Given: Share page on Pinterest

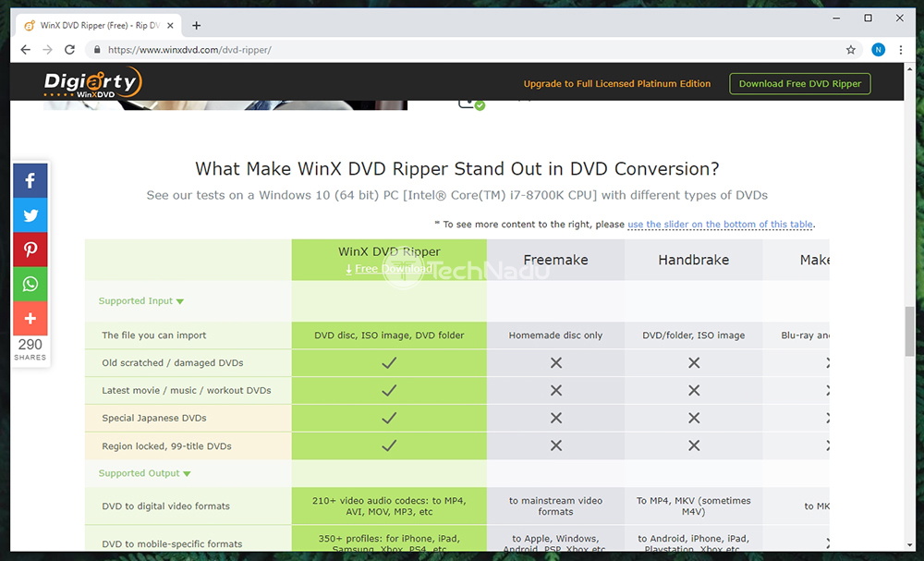Looking at the screenshot, I should (x=30, y=250).
